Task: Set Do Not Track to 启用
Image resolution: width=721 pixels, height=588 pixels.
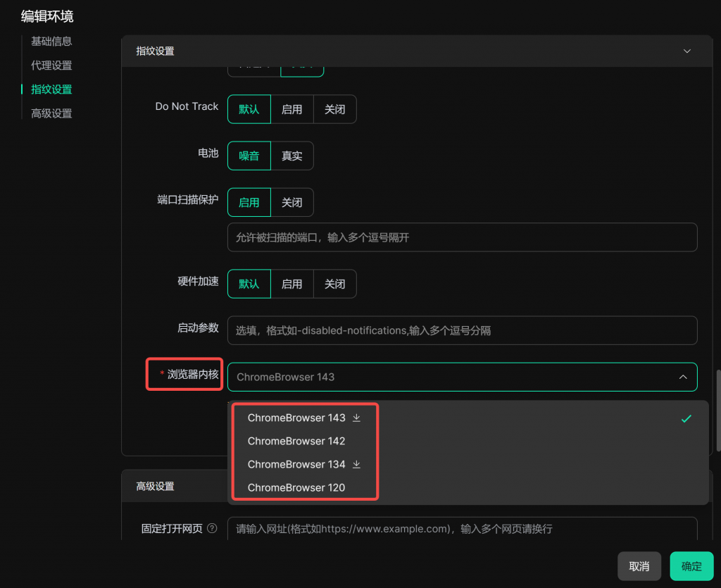Action: (x=291, y=109)
